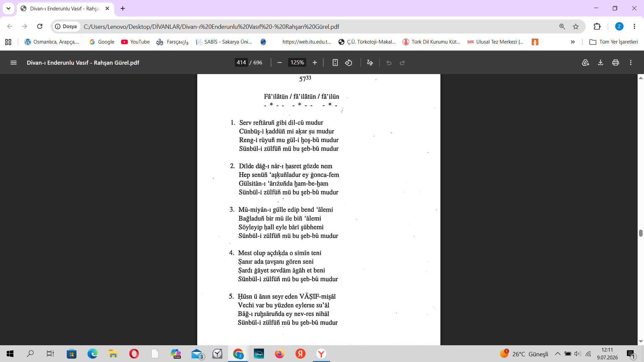Rotate the PDF counterclockwise

(349, 63)
